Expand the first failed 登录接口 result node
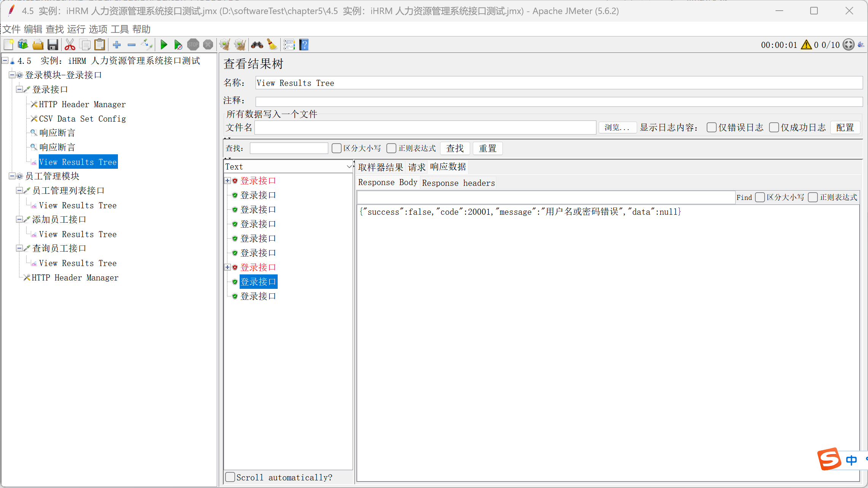868x488 pixels. pos(227,181)
